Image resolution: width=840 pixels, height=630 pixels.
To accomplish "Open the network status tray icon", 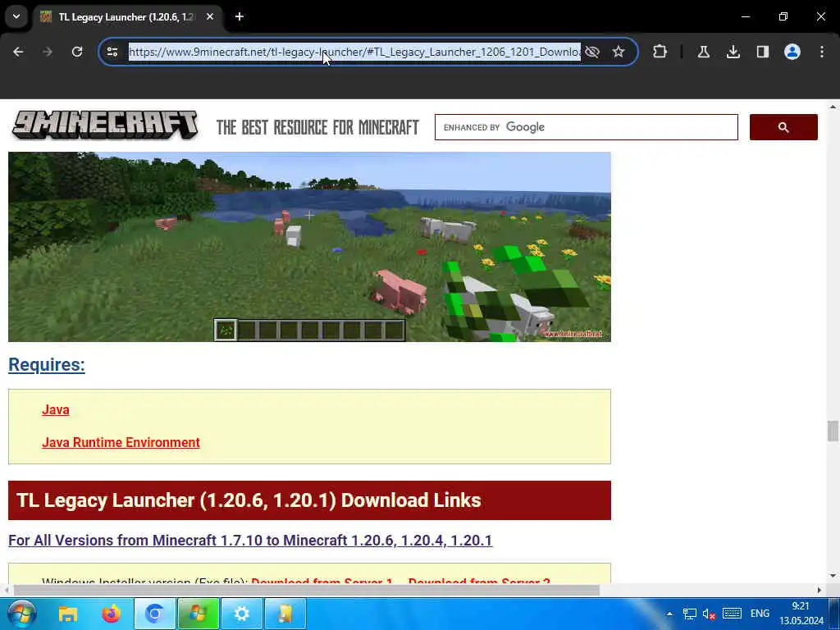I will [x=689, y=614].
